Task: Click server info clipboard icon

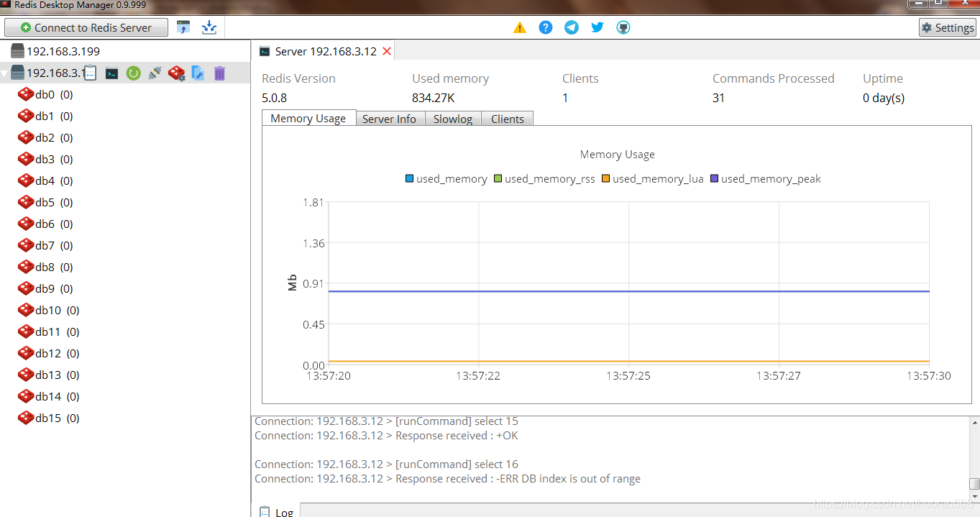Action: 91,73
